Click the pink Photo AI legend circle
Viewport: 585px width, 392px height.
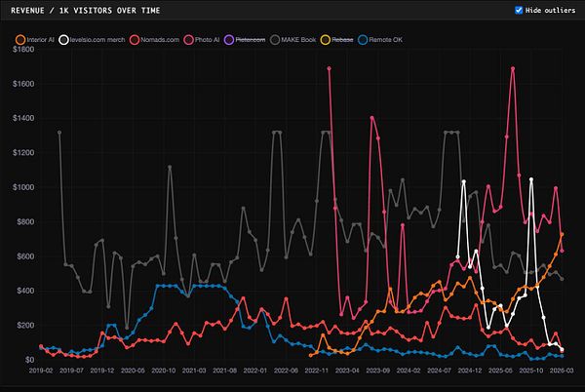pyautogui.click(x=188, y=40)
